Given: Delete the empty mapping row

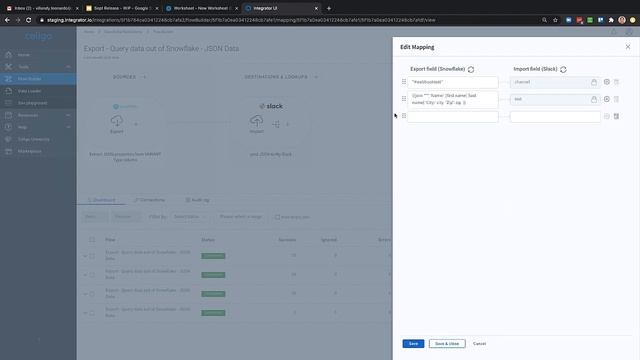Looking at the screenshot, I should point(616,116).
